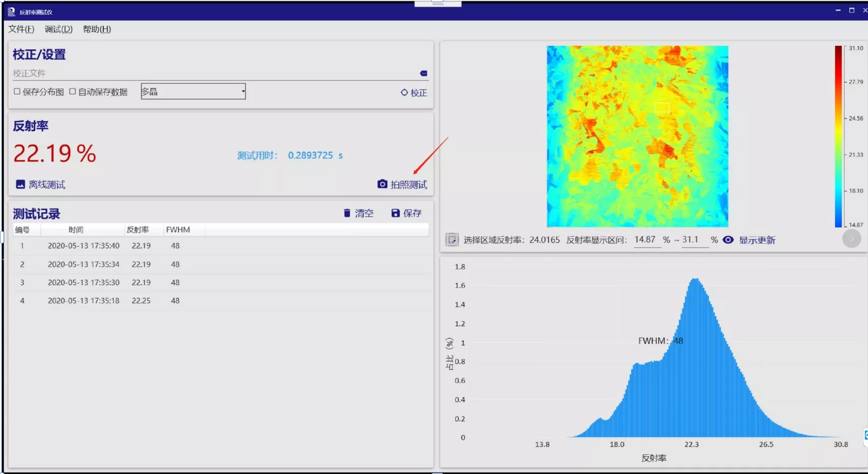Maximize the 反射率测试仪 window
This screenshot has width=868, height=474.
(852, 10)
